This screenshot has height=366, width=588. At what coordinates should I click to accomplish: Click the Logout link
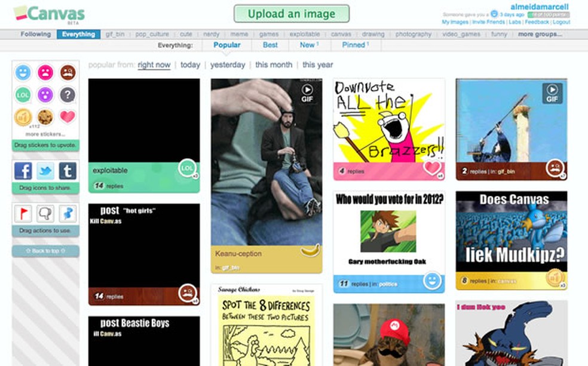point(561,22)
